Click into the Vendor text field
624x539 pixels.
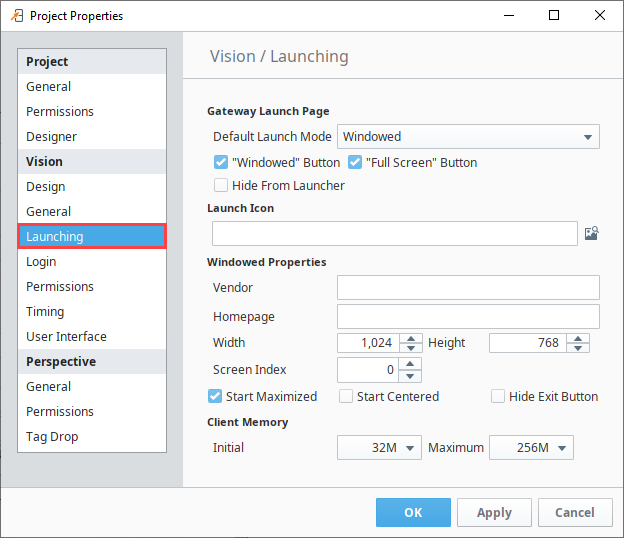tap(468, 287)
